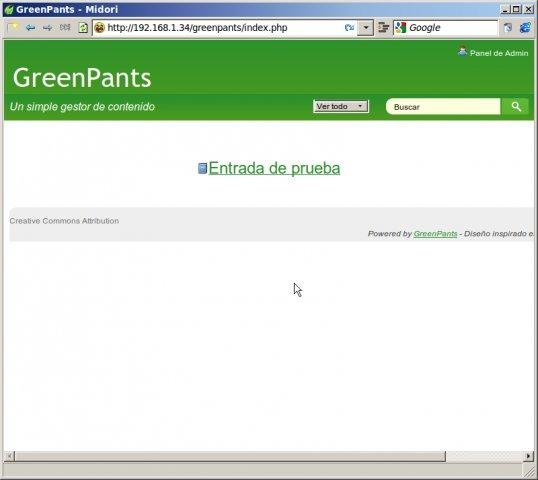This screenshot has width=538, height=480.
Task: Click the Buscar search input
Action: tap(443, 107)
